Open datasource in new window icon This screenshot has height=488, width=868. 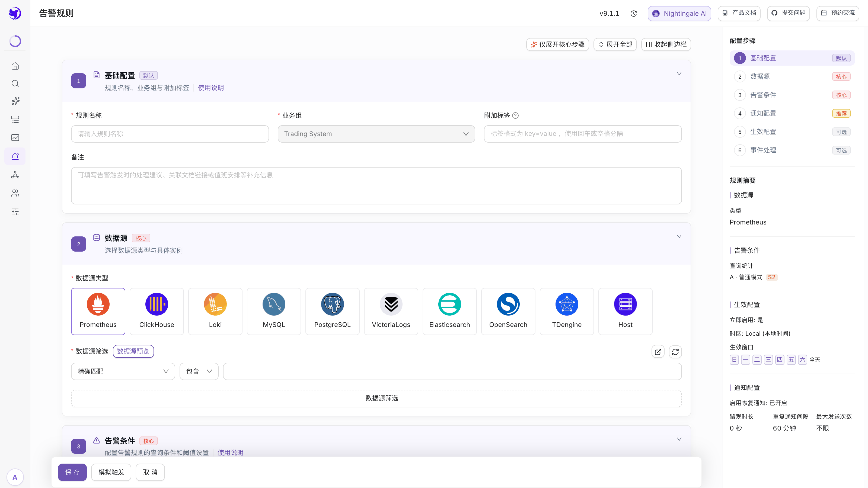point(658,352)
